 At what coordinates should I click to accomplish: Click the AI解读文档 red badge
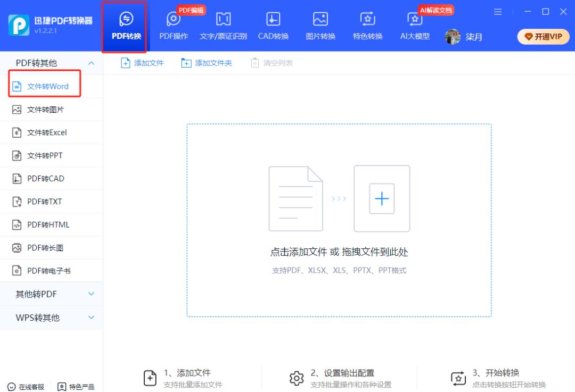tap(436, 10)
